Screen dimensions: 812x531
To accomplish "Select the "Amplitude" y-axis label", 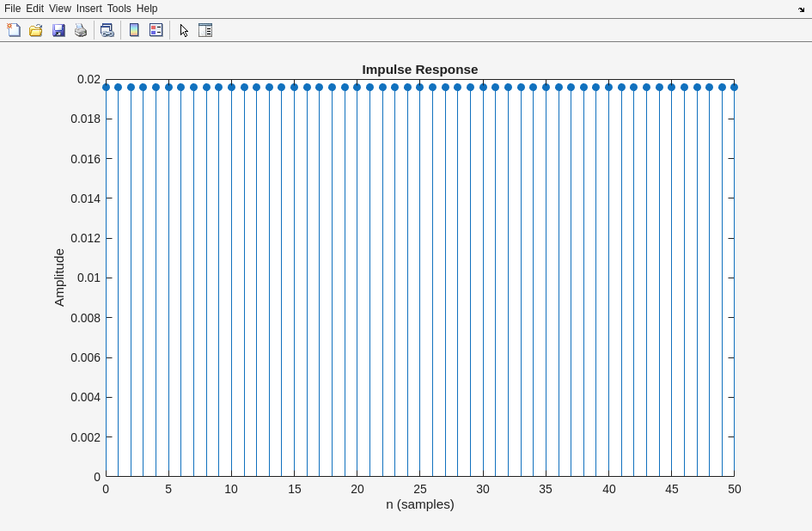I will click(59, 278).
